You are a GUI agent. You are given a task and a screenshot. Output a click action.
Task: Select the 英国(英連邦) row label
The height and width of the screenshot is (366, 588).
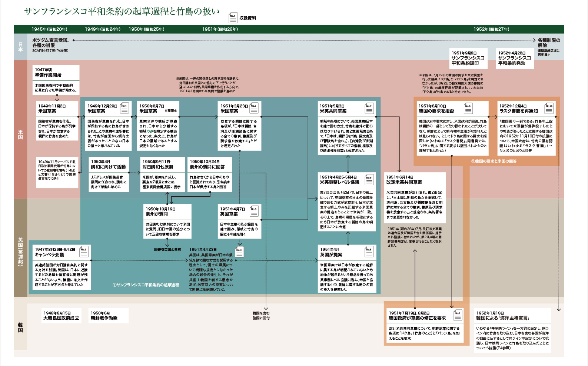pos(21,252)
